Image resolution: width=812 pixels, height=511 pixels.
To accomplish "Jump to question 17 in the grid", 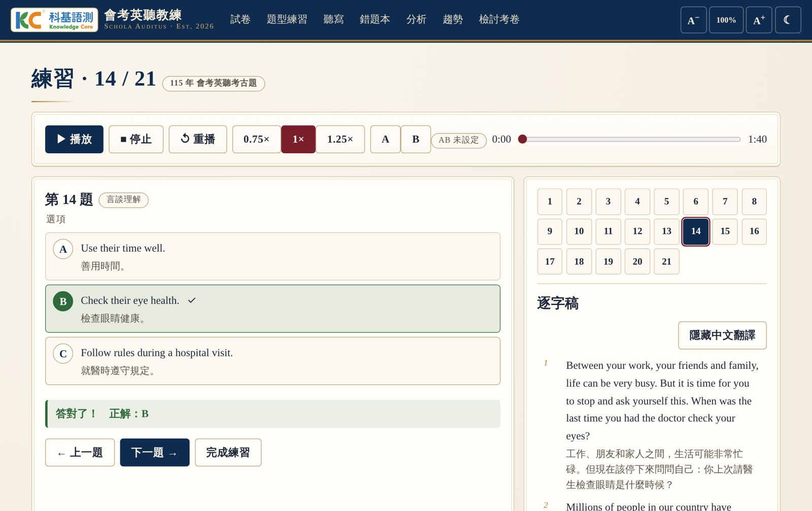I will [550, 261].
